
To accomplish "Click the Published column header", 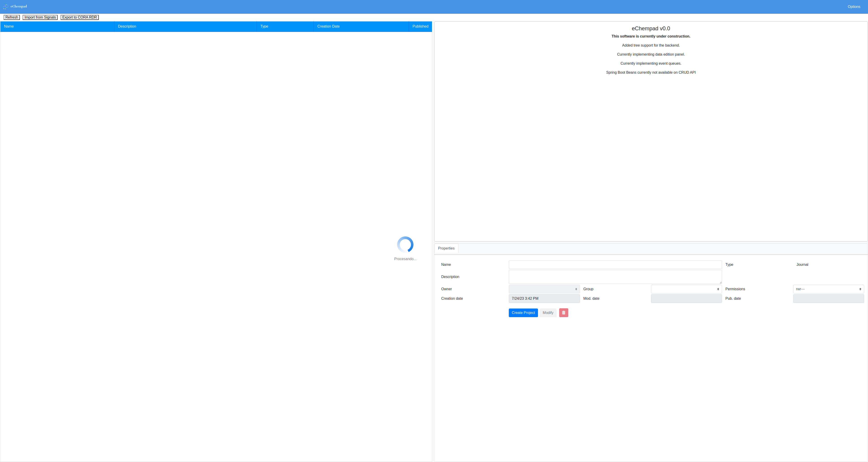I will [420, 26].
